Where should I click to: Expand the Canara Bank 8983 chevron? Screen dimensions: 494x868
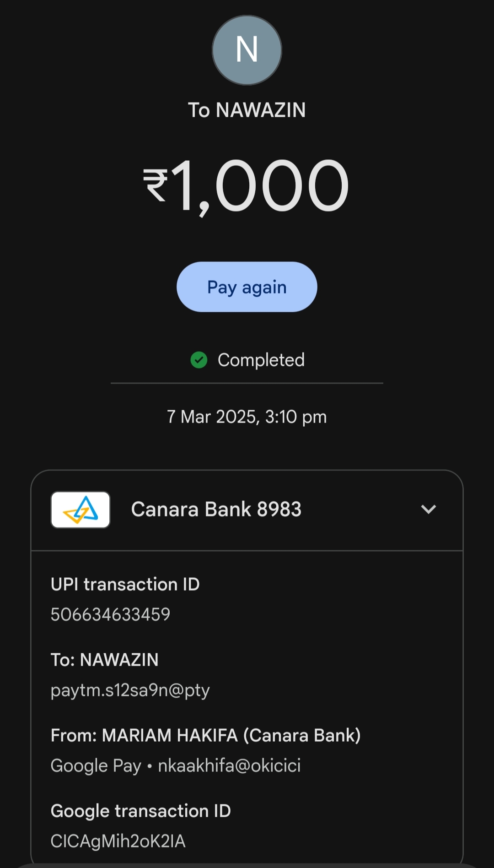tap(428, 509)
